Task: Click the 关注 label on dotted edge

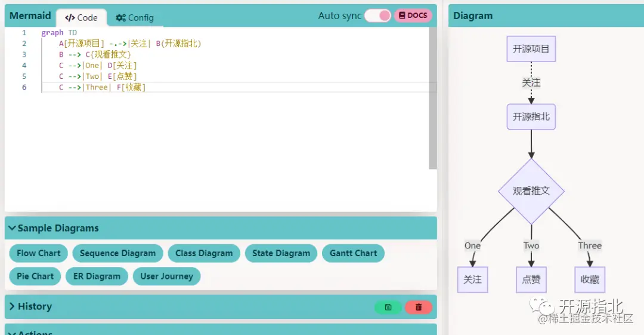Action: coord(531,83)
